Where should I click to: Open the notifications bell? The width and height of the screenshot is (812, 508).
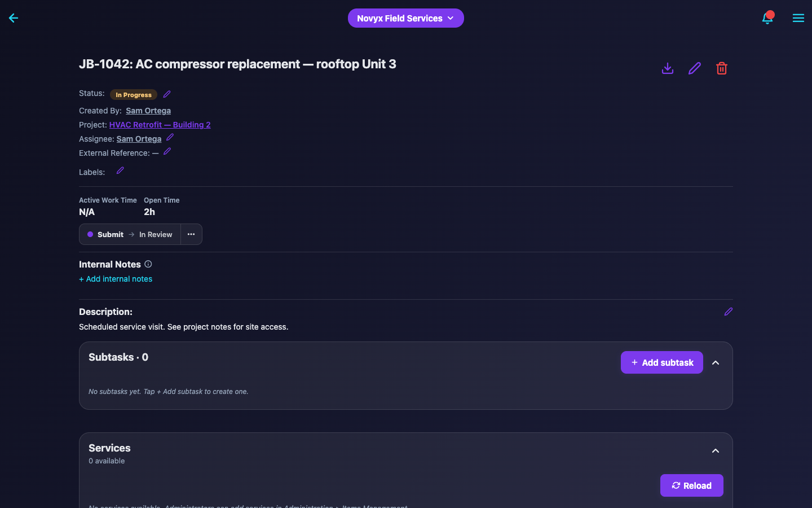pos(767,18)
